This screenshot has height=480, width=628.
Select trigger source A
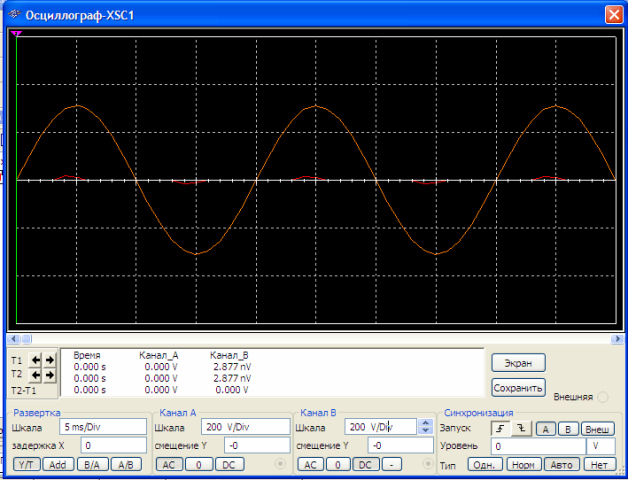(x=545, y=429)
